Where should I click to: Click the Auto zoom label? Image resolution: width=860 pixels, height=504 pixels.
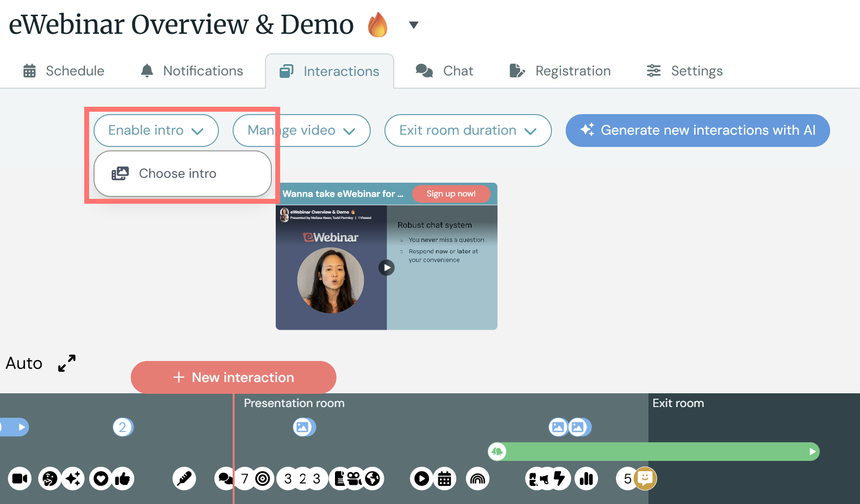(x=24, y=363)
